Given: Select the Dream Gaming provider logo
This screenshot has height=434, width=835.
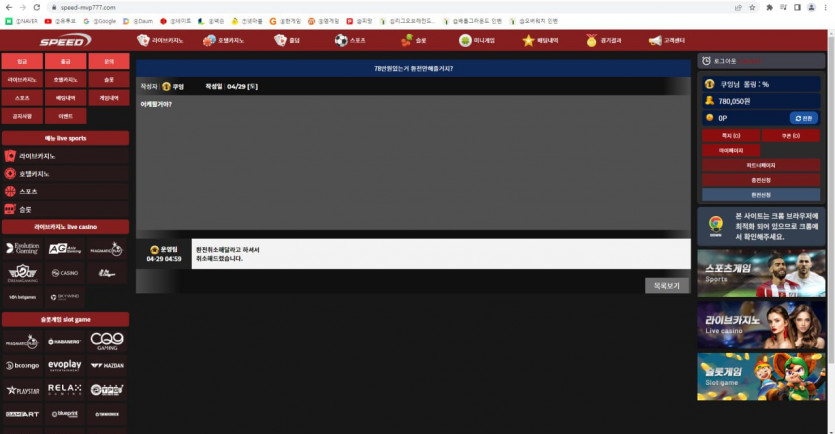Looking at the screenshot, I should [22, 273].
